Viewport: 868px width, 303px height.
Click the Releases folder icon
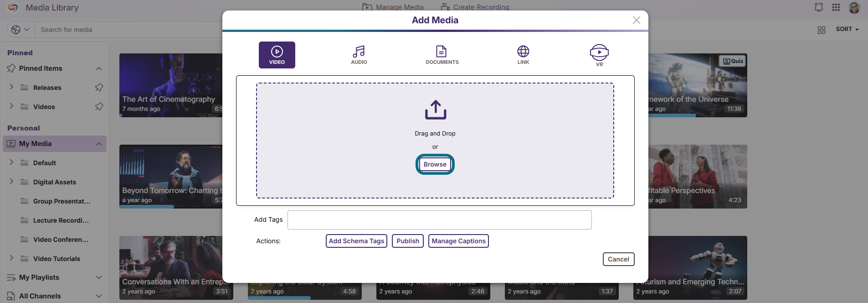pyautogui.click(x=25, y=87)
